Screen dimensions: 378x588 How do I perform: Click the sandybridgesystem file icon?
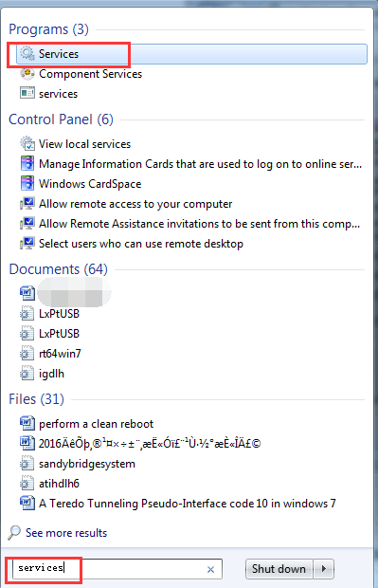click(27, 464)
